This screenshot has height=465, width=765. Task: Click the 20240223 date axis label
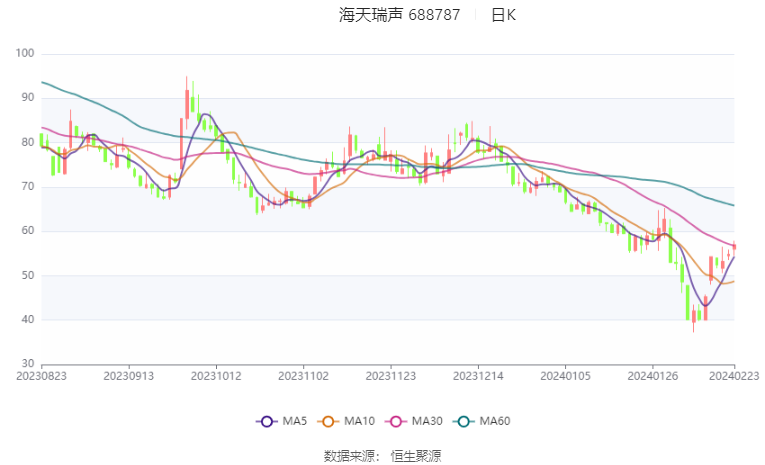point(734,376)
